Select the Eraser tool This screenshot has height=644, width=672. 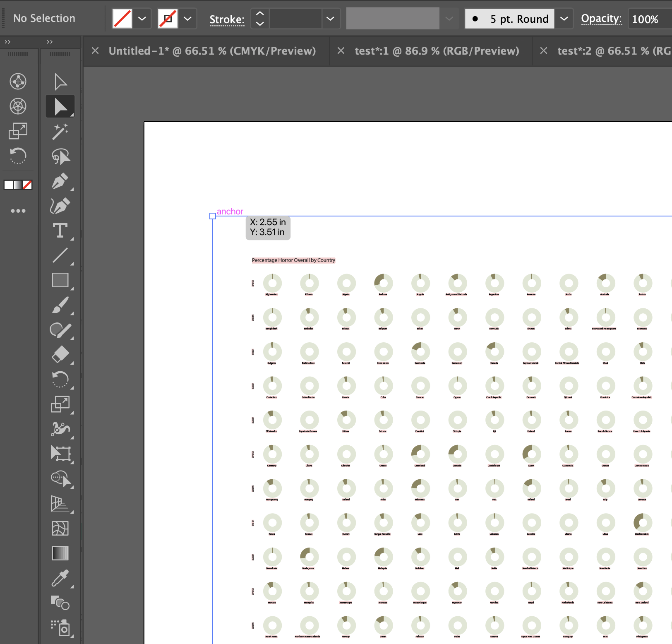[x=61, y=355]
